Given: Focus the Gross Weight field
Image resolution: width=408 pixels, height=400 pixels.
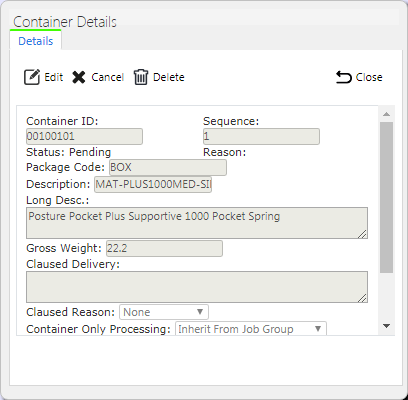Looking at the screenshot, I should (164, 248).
